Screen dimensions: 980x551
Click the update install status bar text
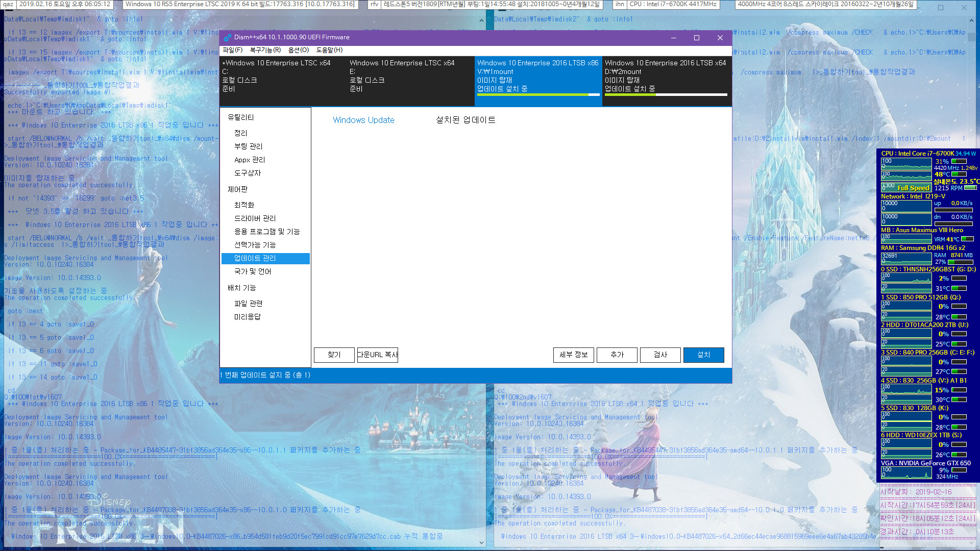[265, 375]
